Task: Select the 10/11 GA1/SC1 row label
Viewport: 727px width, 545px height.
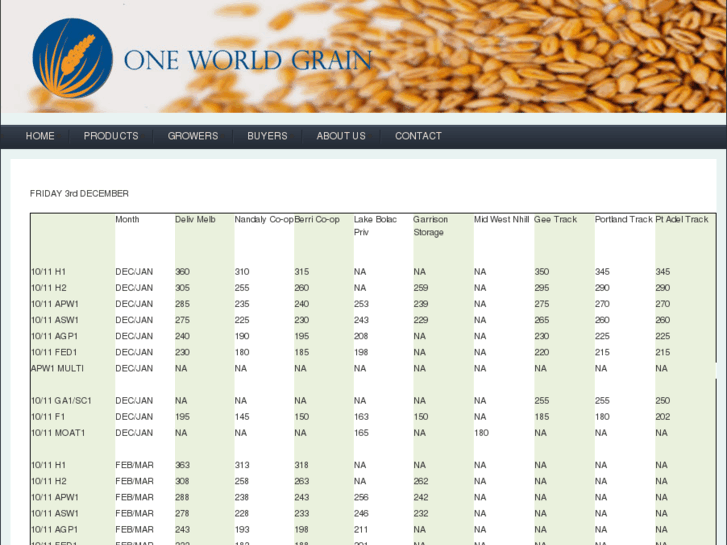Action: coord(61,400)
